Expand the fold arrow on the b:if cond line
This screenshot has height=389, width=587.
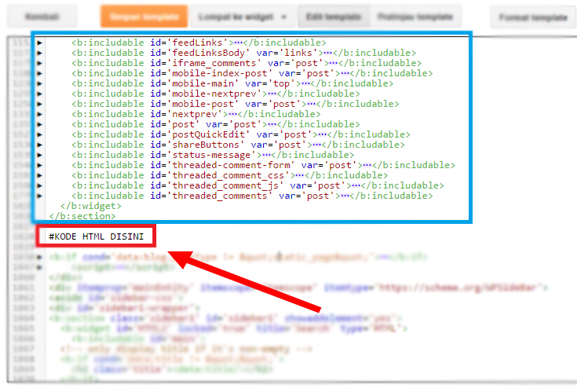[40, 257]
